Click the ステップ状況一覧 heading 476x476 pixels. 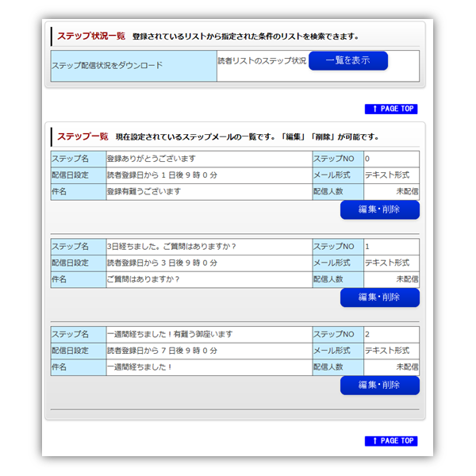point(91,36)
